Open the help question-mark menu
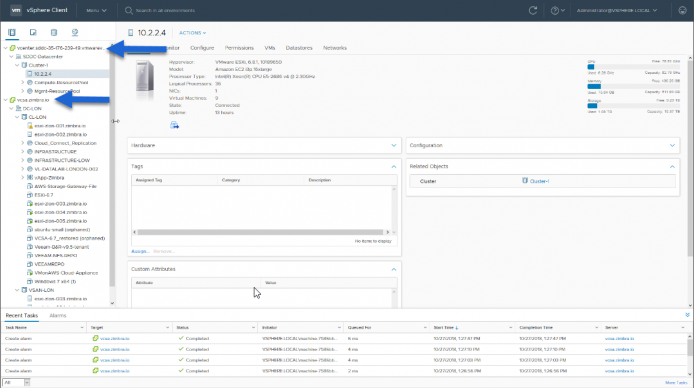This screenshot has width=694, height=388. [557, 10]
